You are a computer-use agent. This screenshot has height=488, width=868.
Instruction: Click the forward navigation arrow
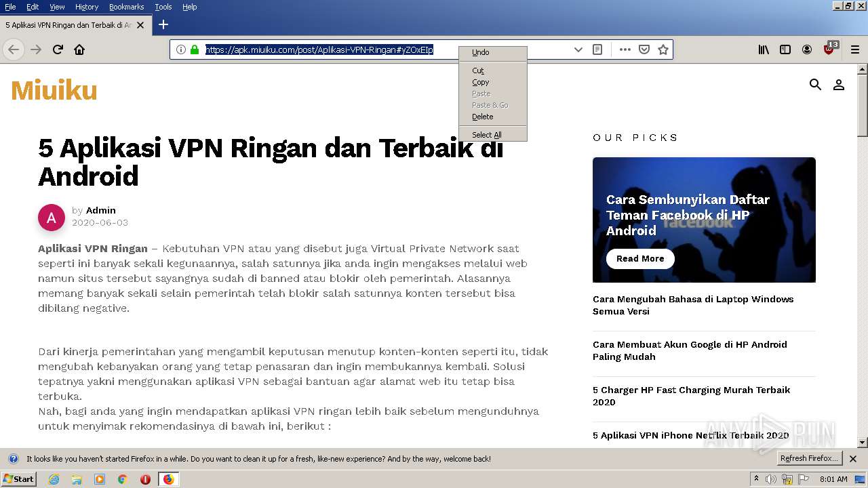click(x=36, y=49)
